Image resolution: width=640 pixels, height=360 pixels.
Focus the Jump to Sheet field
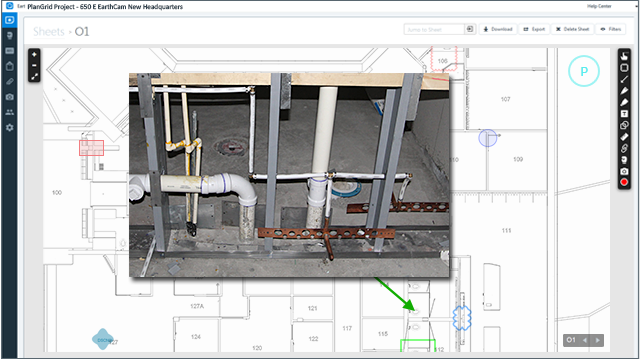[434, 29]
